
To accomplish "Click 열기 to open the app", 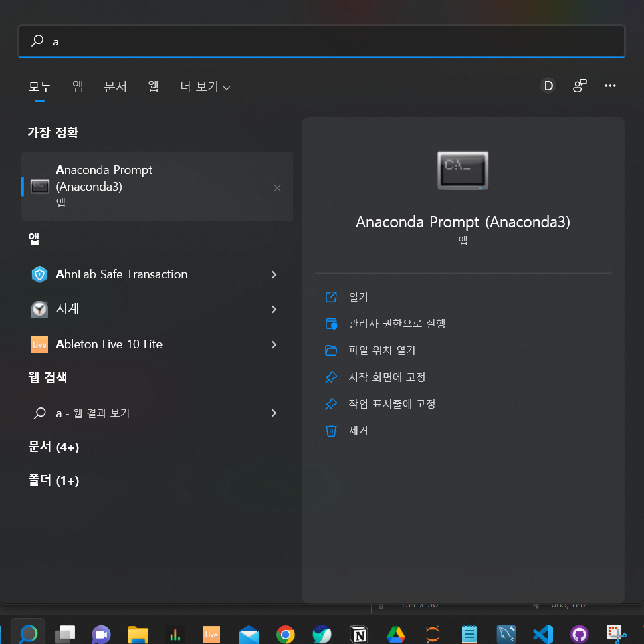I will point(358,297).
